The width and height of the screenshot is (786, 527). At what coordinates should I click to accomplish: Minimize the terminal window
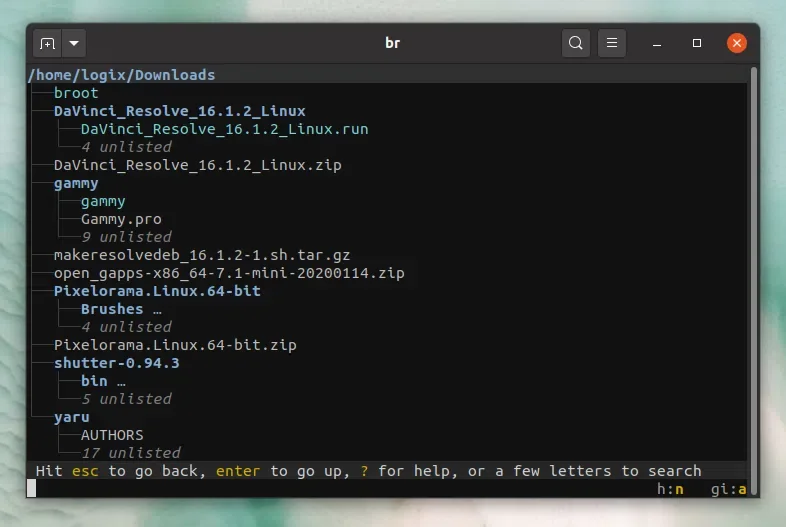pyautogui.click(x=657, y=44)
